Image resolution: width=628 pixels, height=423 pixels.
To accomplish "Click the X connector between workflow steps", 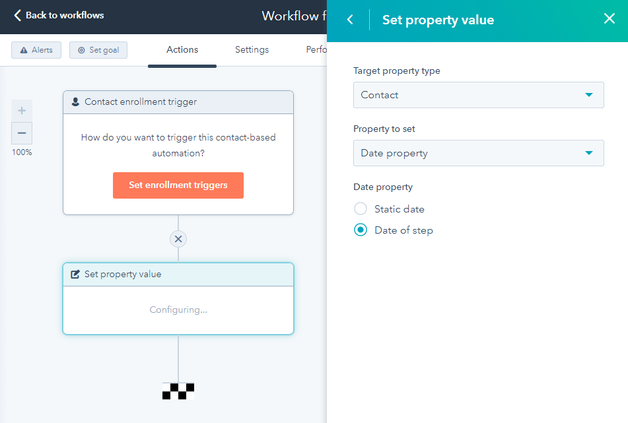I will [178, 239].
